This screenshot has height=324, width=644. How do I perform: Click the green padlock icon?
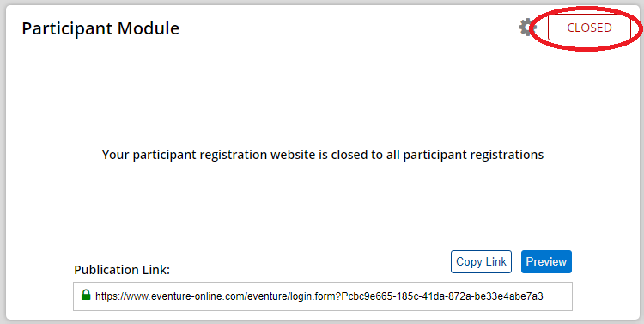pos(86,295)
